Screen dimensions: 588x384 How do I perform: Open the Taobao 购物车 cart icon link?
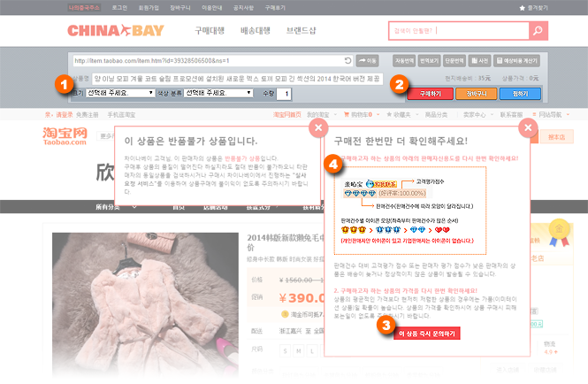tap(358, 114)
